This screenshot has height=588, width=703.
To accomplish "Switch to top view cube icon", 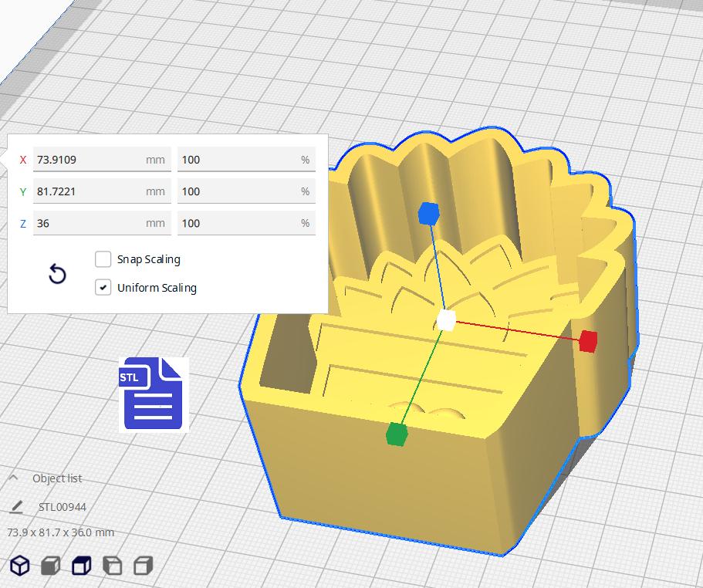I will point(82,566).
